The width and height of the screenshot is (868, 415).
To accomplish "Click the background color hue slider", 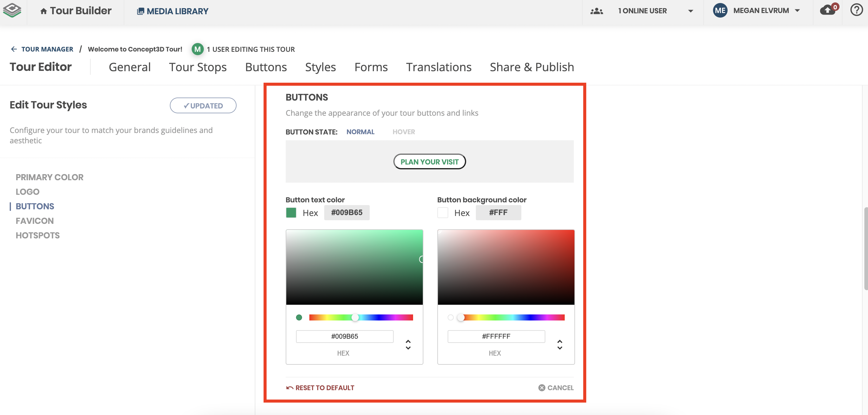I will click(513, 317).
